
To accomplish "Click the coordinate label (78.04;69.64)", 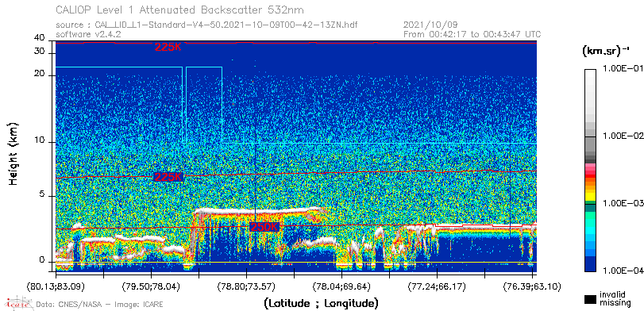I will click(341, 286).
